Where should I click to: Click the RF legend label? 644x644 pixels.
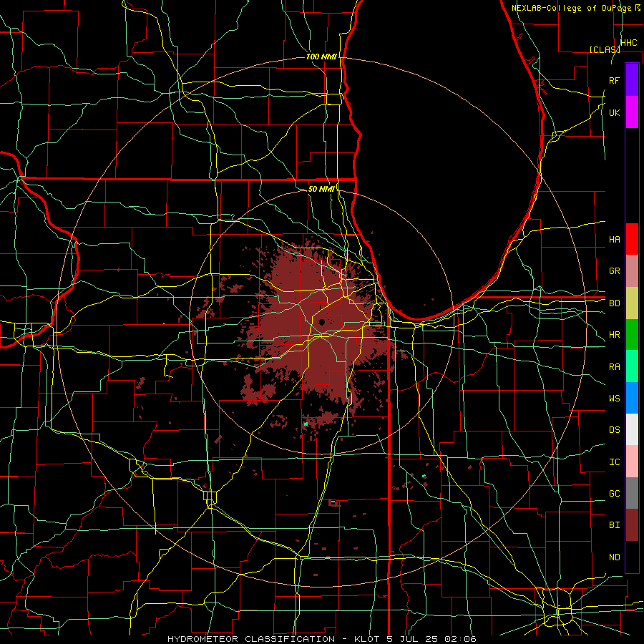click(615, 80)
